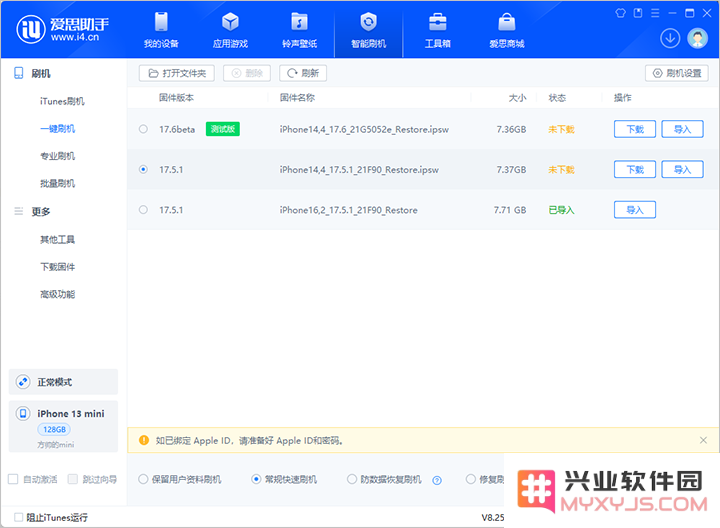Viewport: 720px width, 528px height.
Task: Download the 17.6beta firmware
Action: coord(635,129)
